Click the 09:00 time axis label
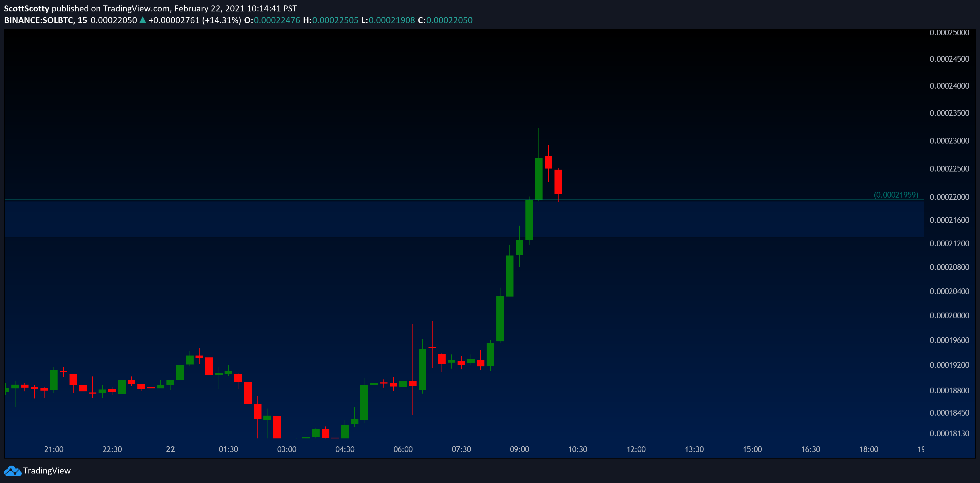This screenshot has width=980, height=483. click(519, 449)
